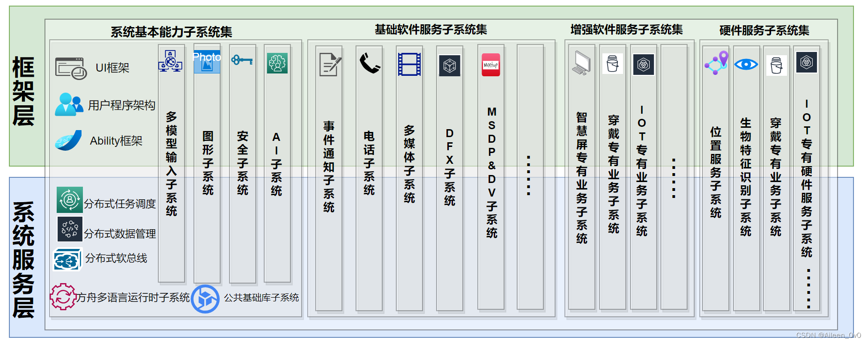Click the Photo icon above 图形子系统

click(207, 62)
